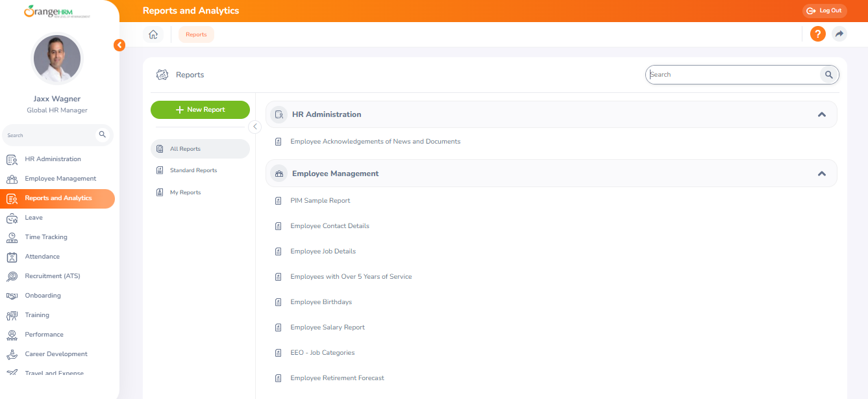
Task: Open the orange help question mark icon
Action: click(818, 34)
